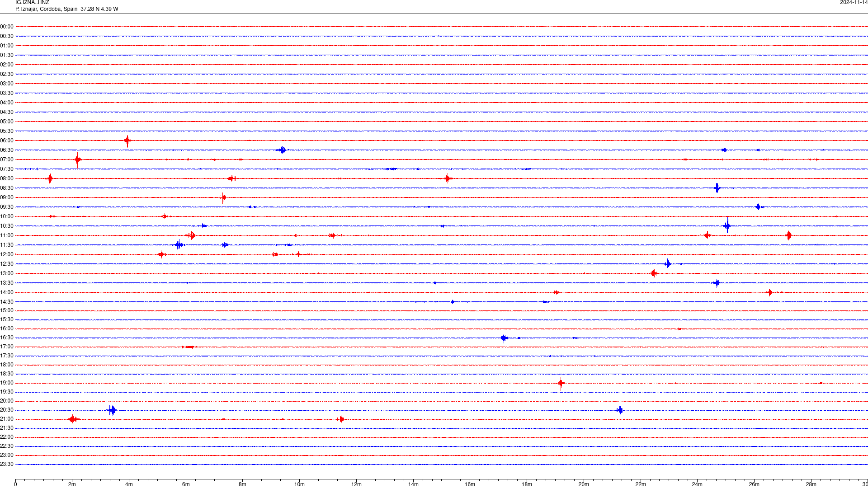Click the red event on 21:00 trace near 11m
The image size is (868, 488).
tap(341, 419)
